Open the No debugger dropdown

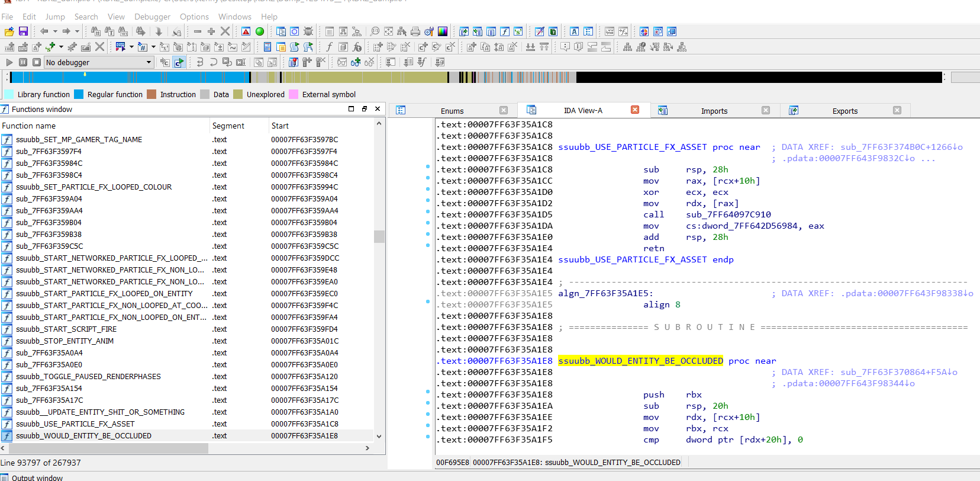149,62
